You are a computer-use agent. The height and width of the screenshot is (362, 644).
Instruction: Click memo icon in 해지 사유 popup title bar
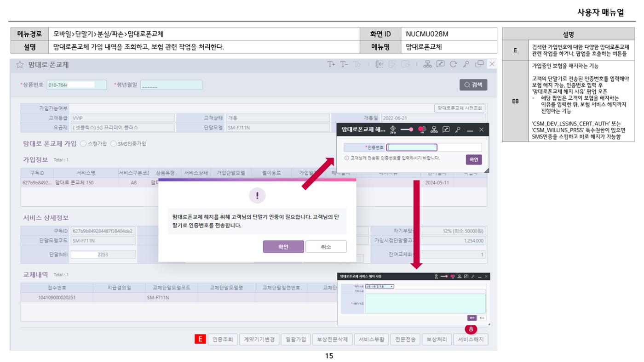[x=466, y=277]
